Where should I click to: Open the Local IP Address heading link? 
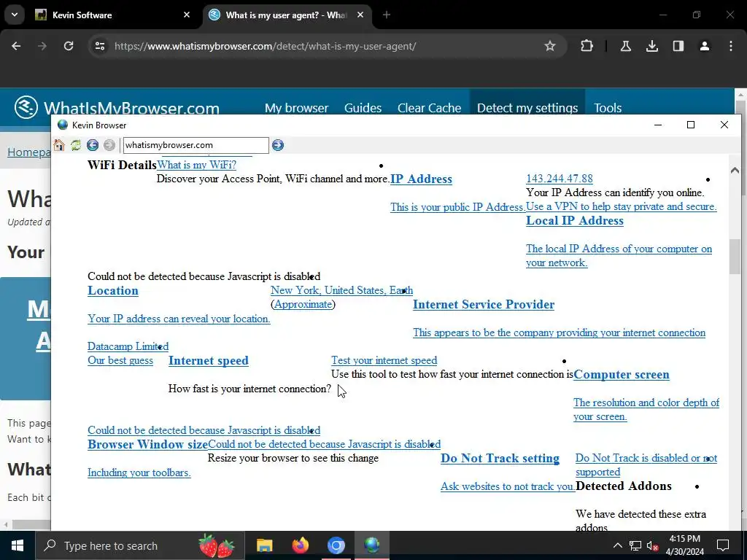pyautogui.click(x=575, y=220)
